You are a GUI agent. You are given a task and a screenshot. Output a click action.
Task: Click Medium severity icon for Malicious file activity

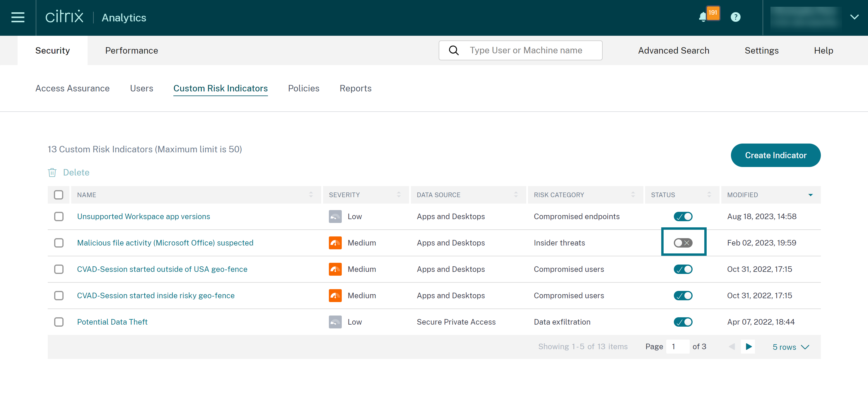pyautogui.click(x=335, y=243)
